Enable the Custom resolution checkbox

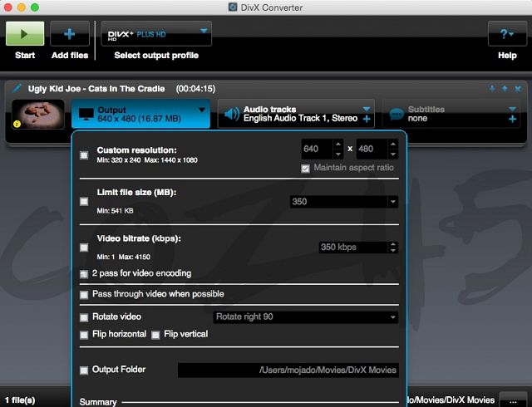click(x=84, y=154)
